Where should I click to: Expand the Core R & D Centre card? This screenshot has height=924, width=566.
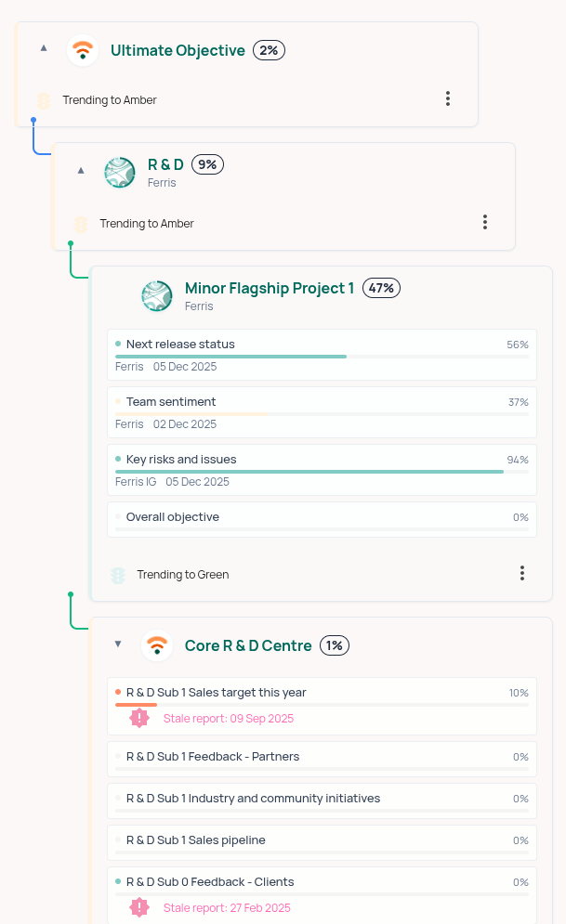(117, 643)
